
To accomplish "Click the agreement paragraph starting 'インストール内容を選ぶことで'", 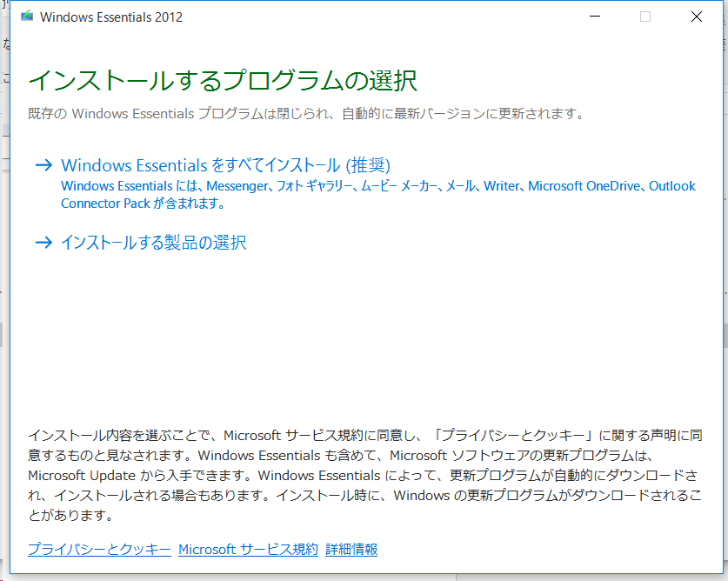I will 365,475.
